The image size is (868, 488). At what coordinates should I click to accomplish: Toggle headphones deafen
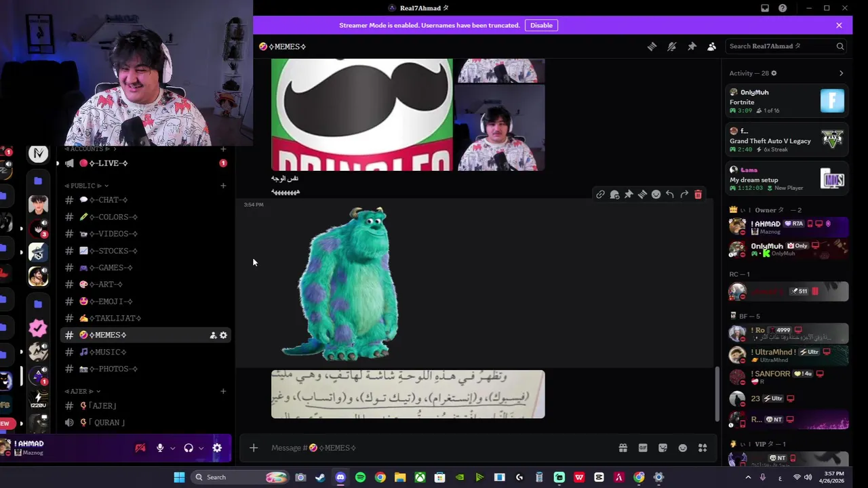[189, 448]
